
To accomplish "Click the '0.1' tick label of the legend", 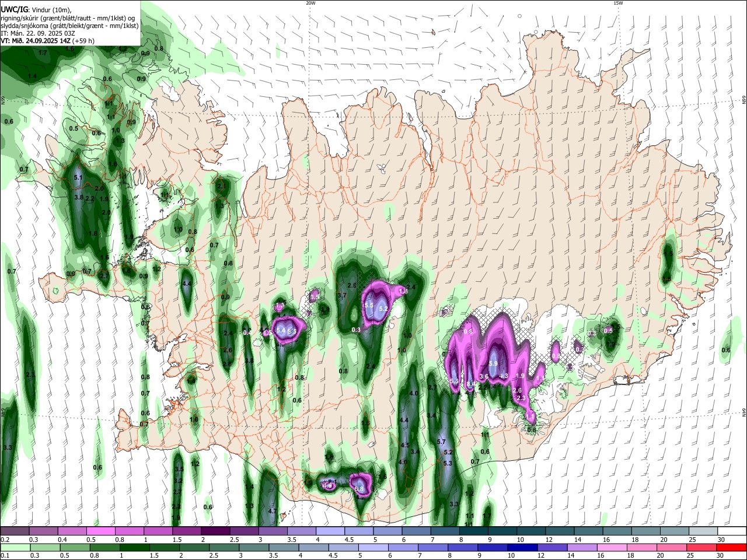I will 4,556.
